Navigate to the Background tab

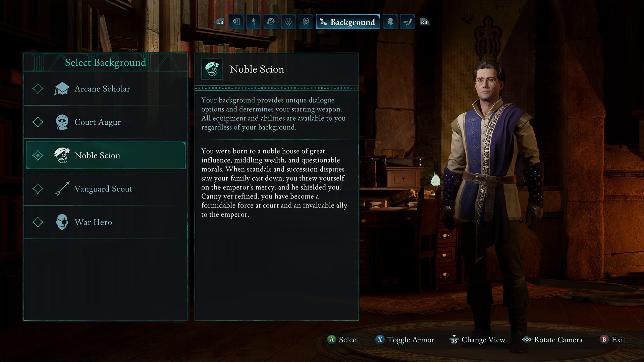[349, 22]
